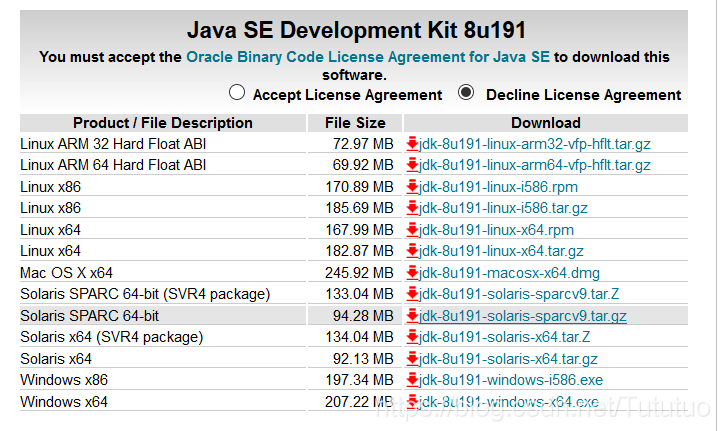720x431 pixels.
Task: Download jdk-8u191-windows-x64.exe link
Action: (509, 402)
